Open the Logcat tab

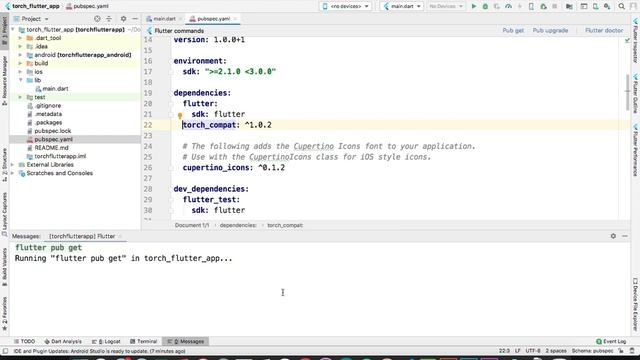point(106,341)
